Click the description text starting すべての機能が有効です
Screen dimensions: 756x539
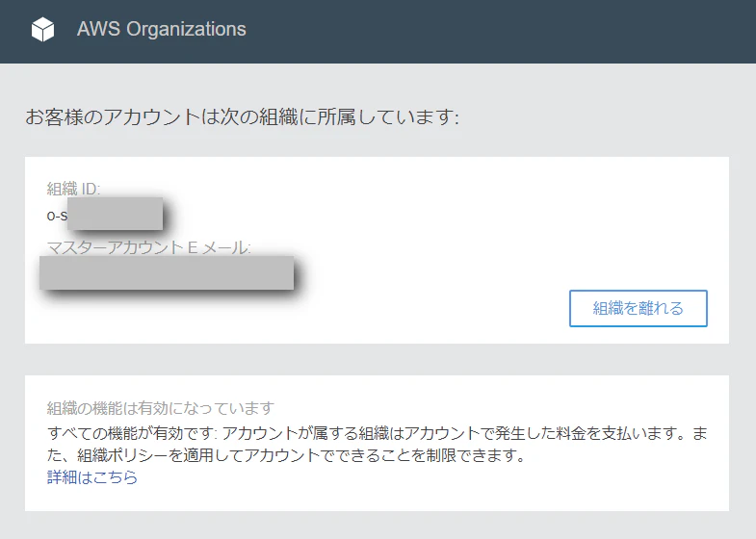tap(378, 444)
